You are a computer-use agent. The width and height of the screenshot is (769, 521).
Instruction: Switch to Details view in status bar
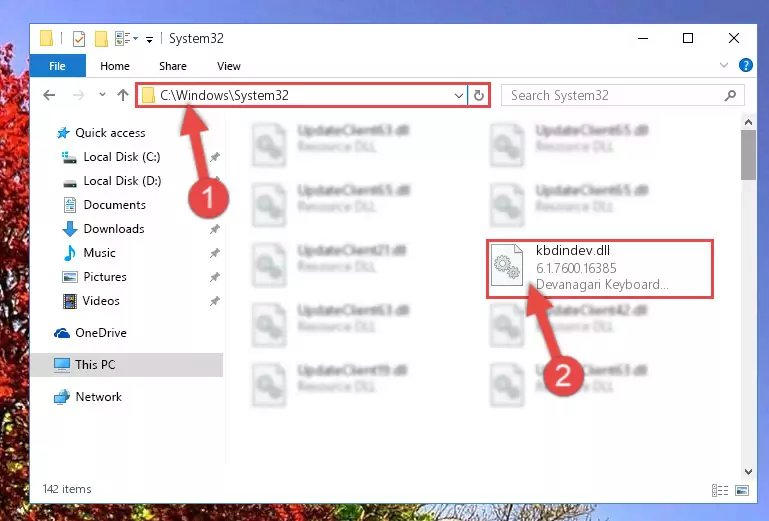[x=719, y=490]
